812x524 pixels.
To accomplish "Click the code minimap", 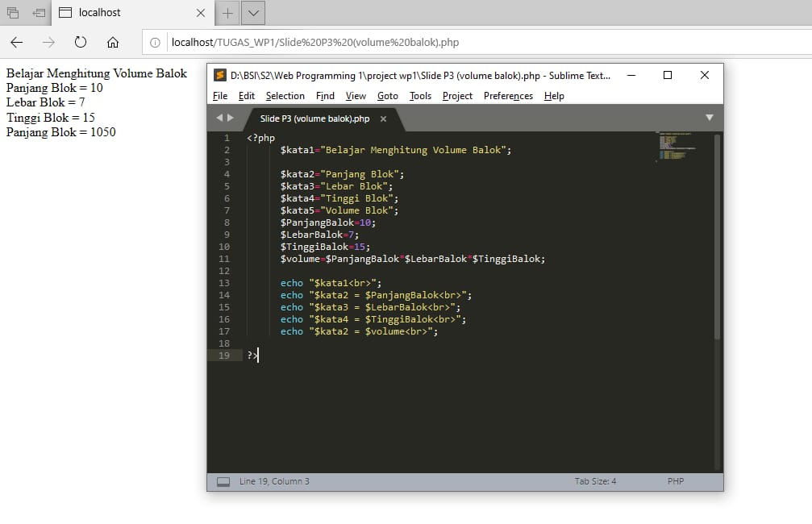I will coord(676,147).
